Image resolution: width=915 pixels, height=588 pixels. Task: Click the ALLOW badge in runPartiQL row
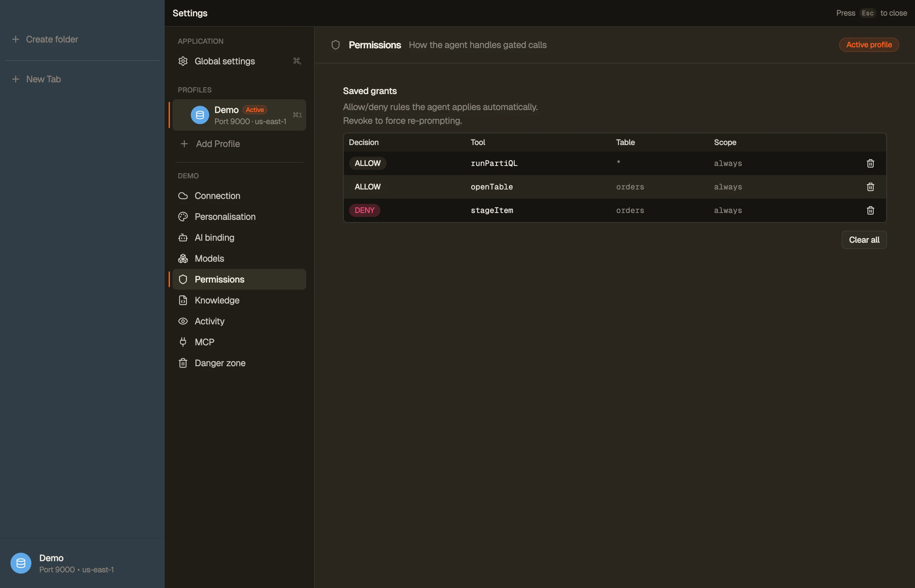click(367, 163)
